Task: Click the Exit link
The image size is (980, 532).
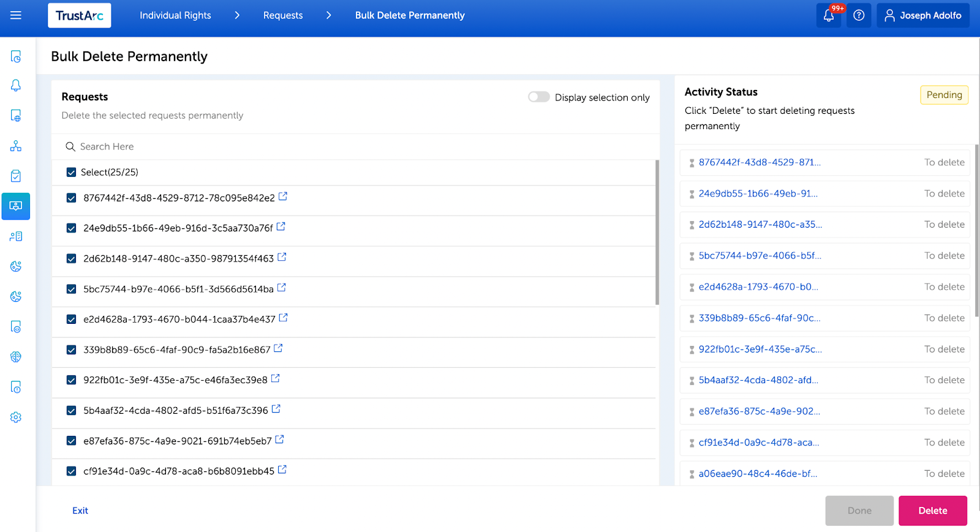Action: pos(80,511)
